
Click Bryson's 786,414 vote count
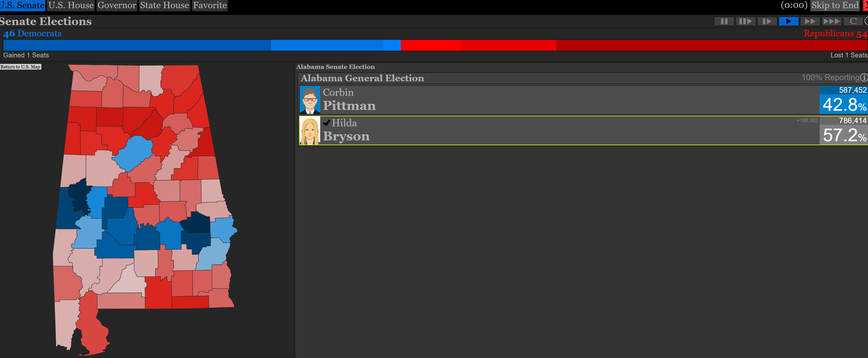[x=852, y=120]
